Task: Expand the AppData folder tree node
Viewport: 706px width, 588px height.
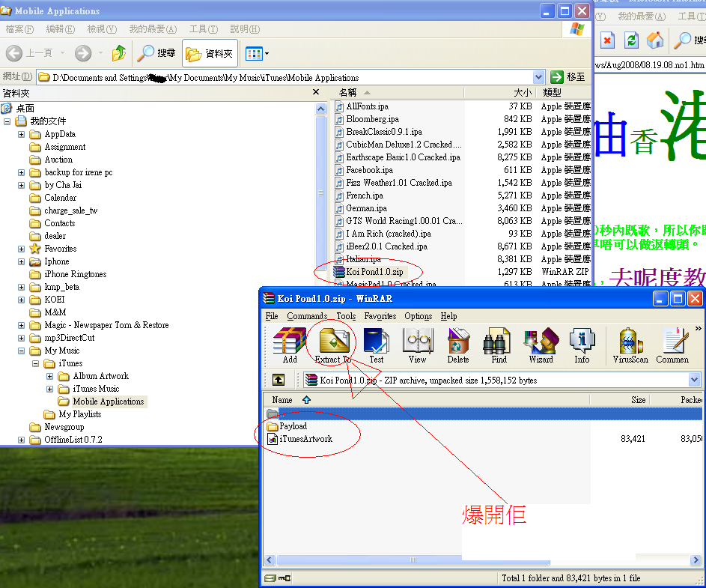Action: tap(22, 135)
